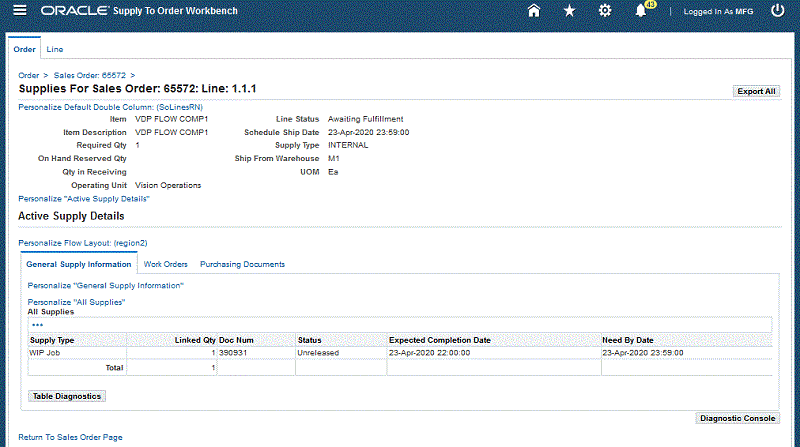
Task: Open Personalize Flow Layout: (region2) link
Action: [83, 243]
